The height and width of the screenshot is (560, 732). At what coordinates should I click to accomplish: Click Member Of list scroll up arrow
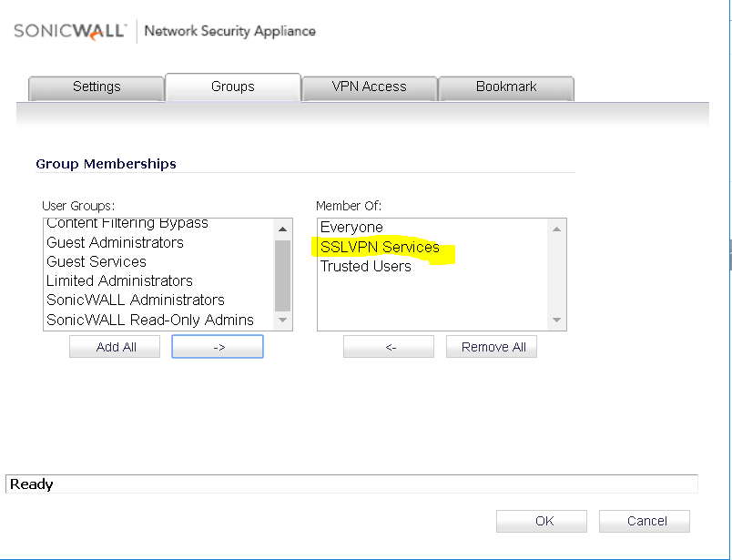tap(556, 229)
